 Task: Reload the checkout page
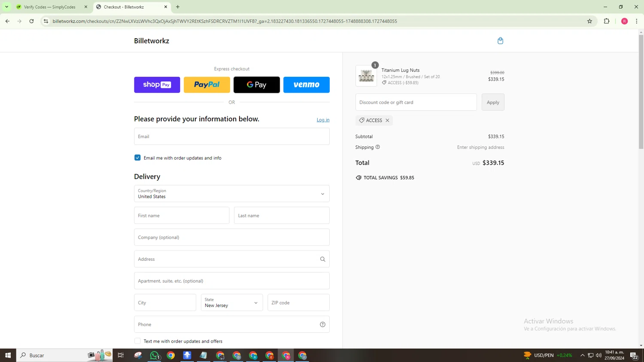coord(31,21)
